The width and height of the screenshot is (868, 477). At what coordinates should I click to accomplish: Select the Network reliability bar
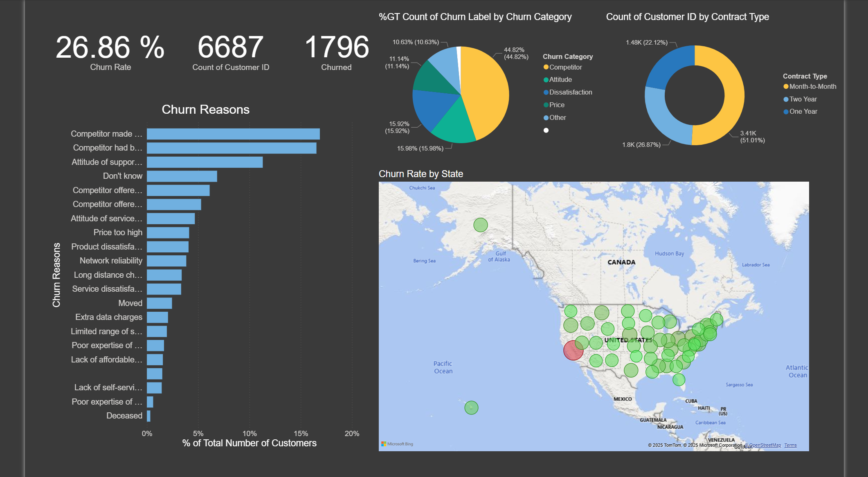(166, 261)
